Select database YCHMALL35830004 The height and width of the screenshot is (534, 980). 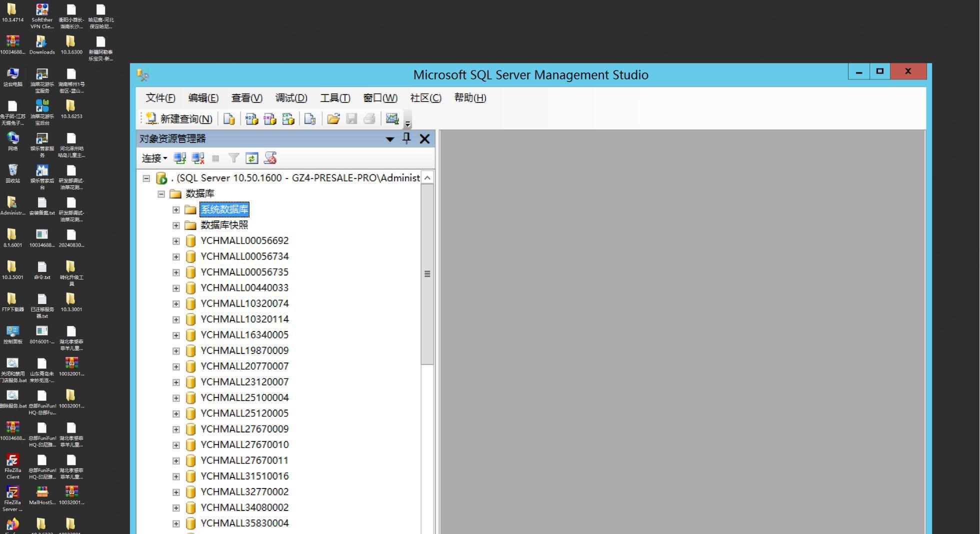(244, 523)
